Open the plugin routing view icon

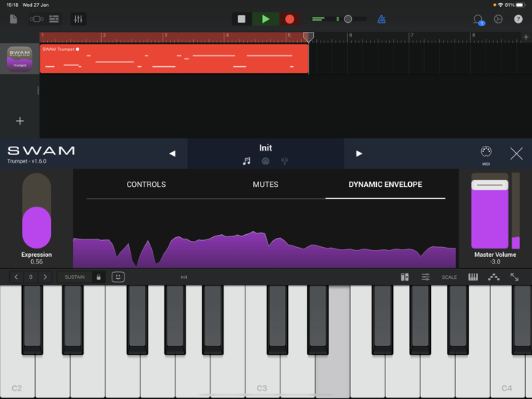(36, 19)
